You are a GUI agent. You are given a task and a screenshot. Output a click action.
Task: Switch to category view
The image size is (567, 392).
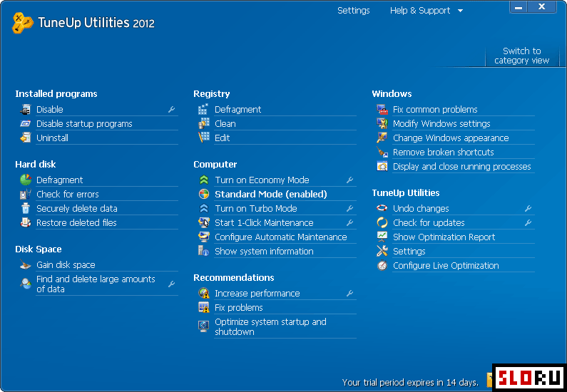tap(522, 56)
